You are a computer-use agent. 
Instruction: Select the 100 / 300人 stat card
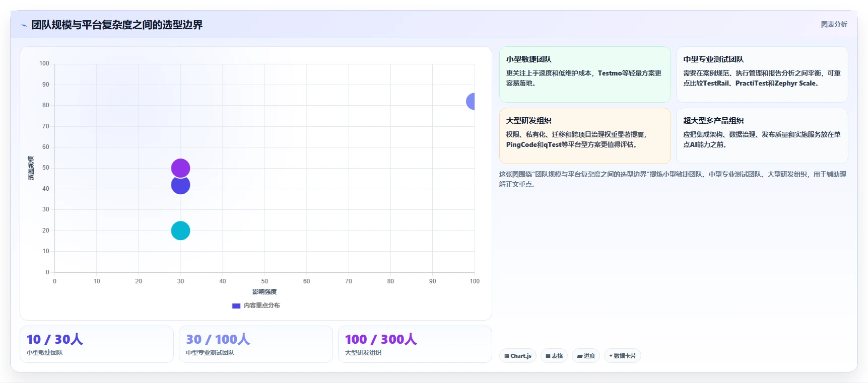(415, 344)
